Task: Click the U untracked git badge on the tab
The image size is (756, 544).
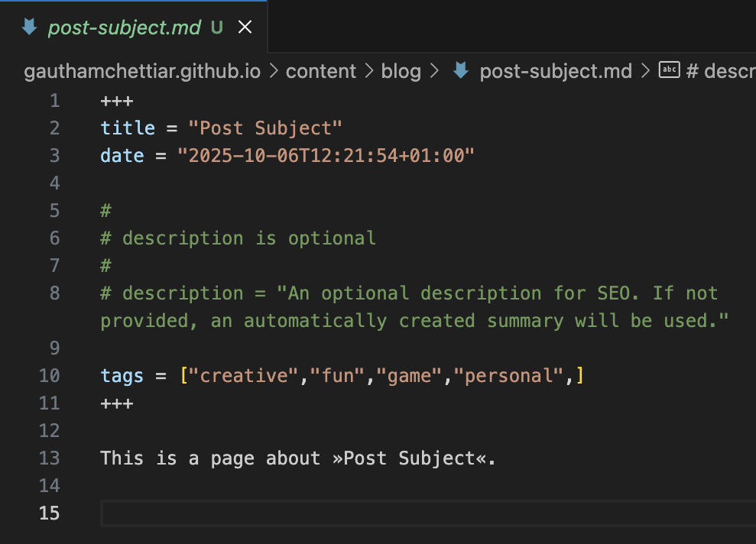Action: click(x=216, y=27)
